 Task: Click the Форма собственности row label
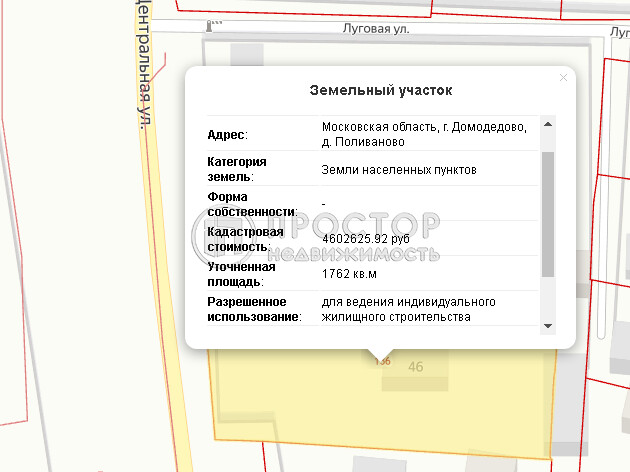[251, 204]
